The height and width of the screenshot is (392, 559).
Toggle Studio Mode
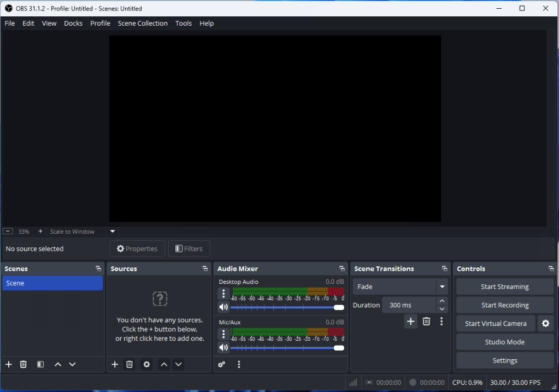click(504, 342)
